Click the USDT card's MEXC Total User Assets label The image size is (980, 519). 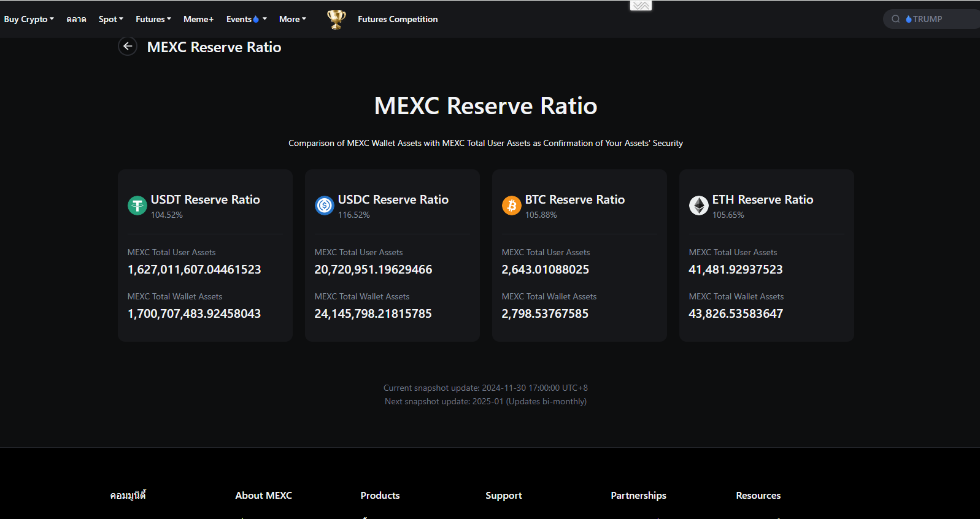(x=172, y=252)
